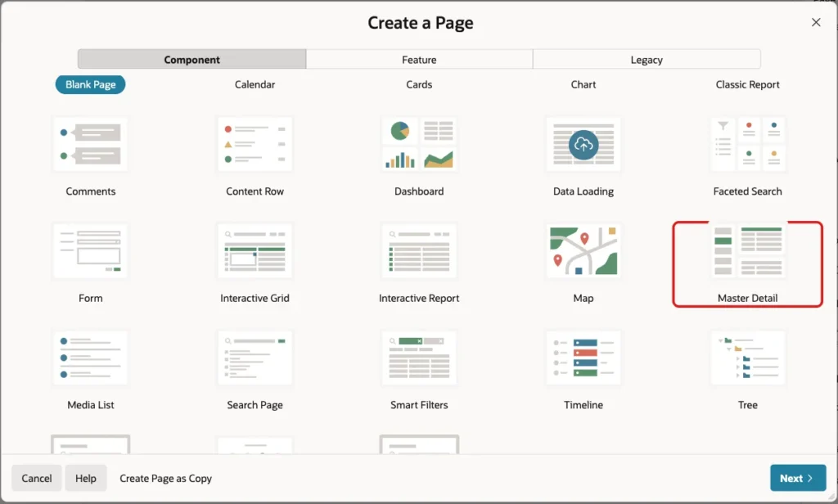
Task: Pick the Tree page icon
Action: pos(748,358)
